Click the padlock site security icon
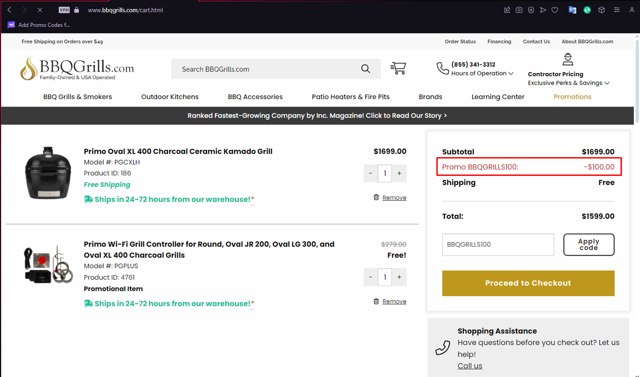This screenshot has width=640, height=377. pos(77,10)
